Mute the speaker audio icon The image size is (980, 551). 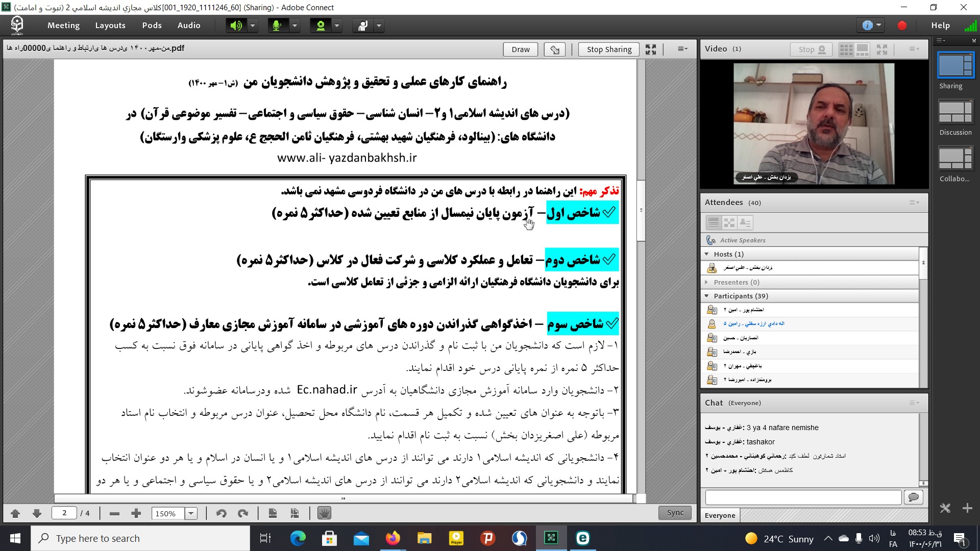point(236,26)
